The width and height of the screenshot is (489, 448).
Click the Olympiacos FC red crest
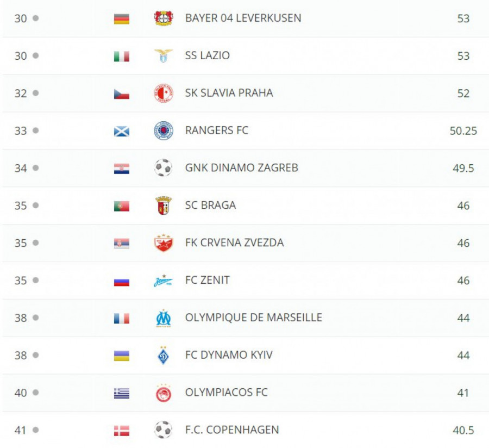click(x=163, y=393)
